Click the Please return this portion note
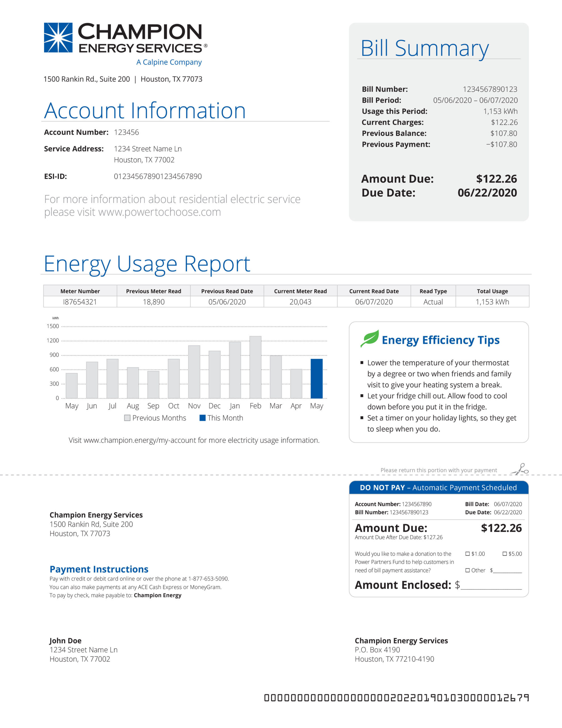The image size is (562, 728). tap(439, 470)
